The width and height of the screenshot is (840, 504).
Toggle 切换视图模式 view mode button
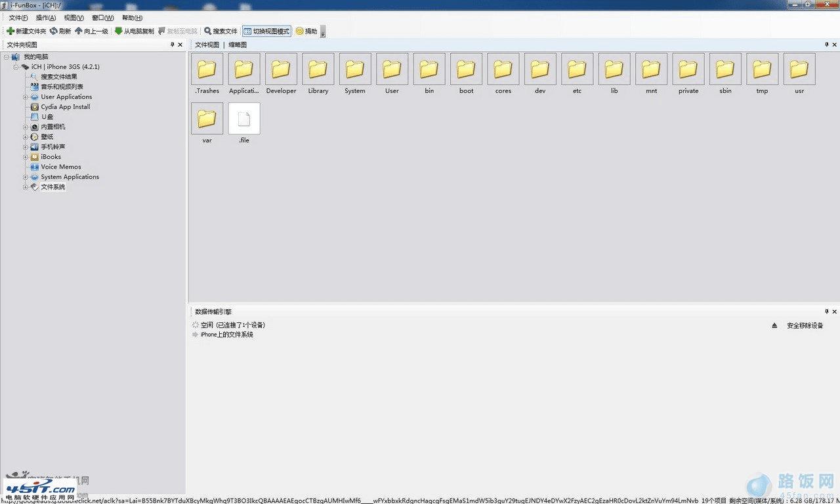(266, 31)
